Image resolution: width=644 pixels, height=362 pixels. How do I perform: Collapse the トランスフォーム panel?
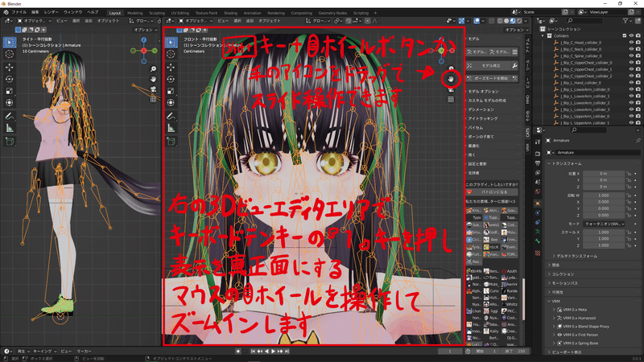[565, 163]
